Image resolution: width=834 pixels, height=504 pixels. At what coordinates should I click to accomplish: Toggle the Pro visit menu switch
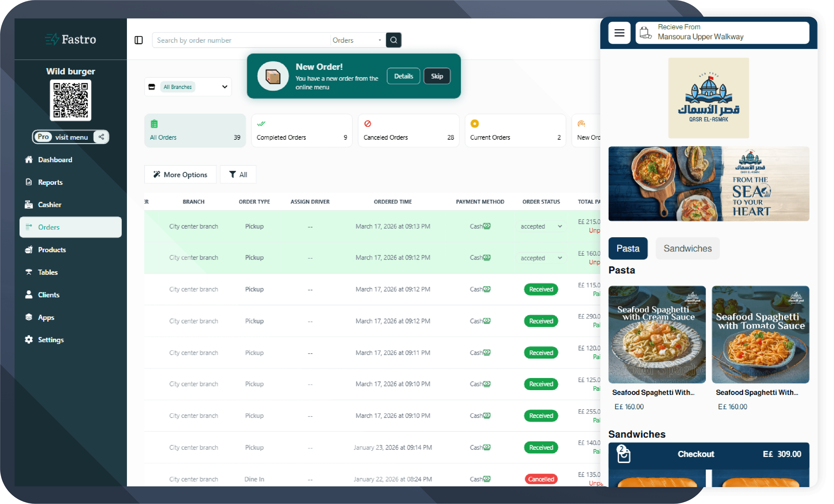click(43, 137)
